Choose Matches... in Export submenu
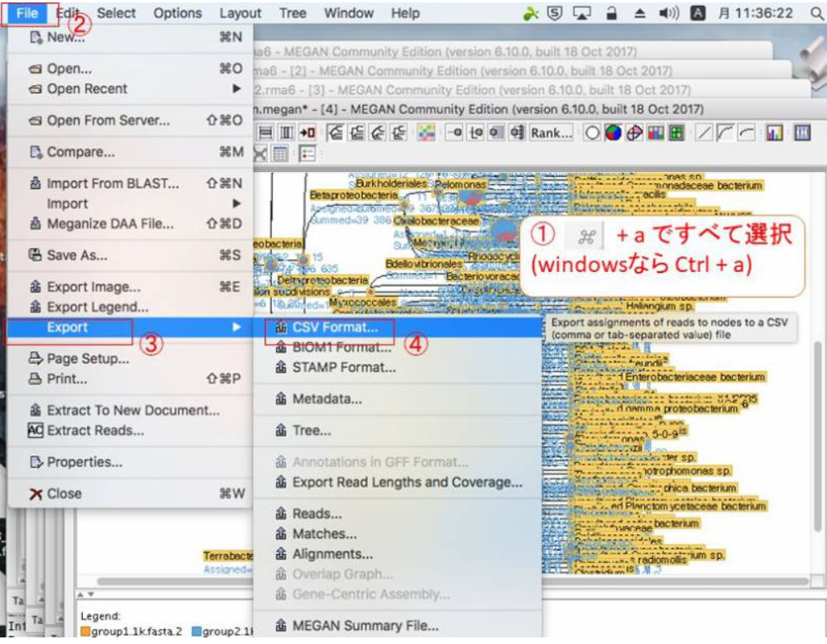Screen dimensions: 827x644 pyautogui.click(x=399, y=534)
